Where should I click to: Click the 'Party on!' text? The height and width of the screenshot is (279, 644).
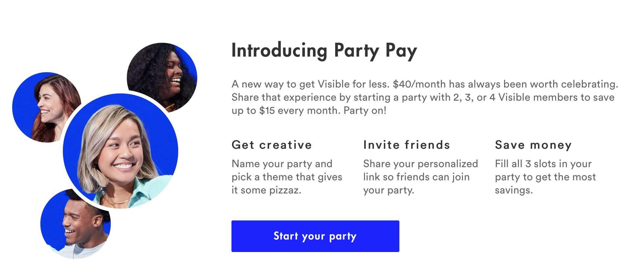click(365, 111)
